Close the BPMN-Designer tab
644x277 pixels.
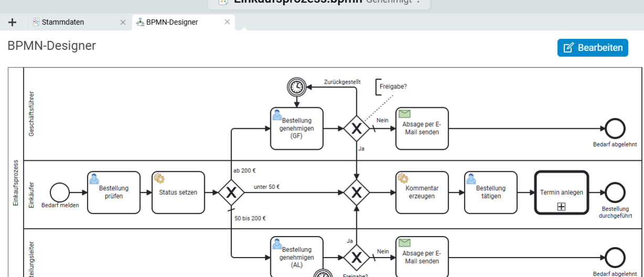click(227, 22)
